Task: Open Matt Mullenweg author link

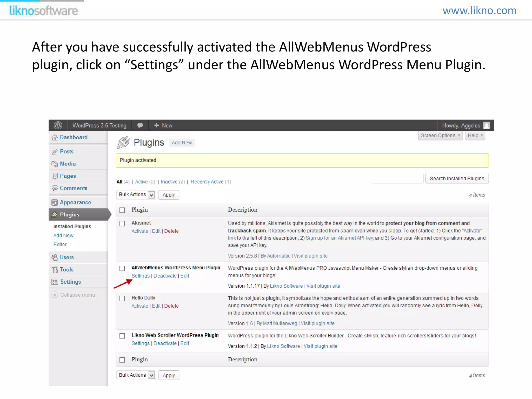Action: tap(280, 324)
